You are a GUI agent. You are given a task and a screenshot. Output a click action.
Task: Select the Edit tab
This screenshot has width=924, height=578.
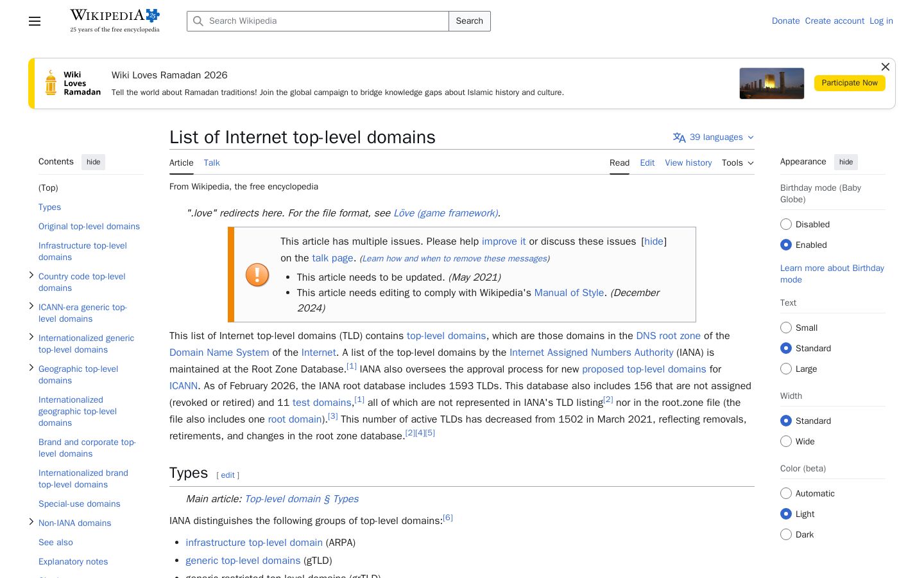click(x=647, y=163)
